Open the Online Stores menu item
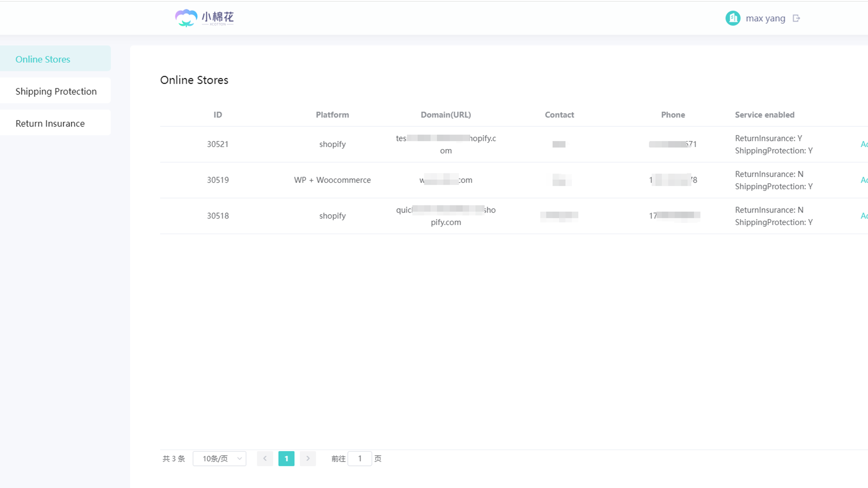 point(43,59)
